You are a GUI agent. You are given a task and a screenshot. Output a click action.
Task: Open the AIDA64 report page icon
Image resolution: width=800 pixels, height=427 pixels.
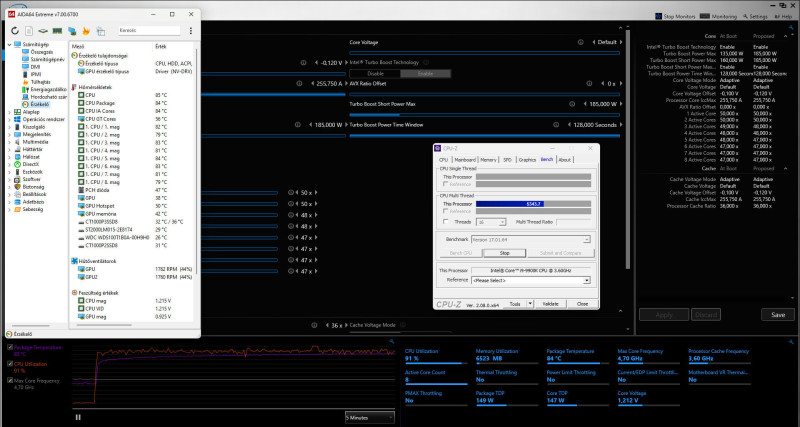point(29,31)
